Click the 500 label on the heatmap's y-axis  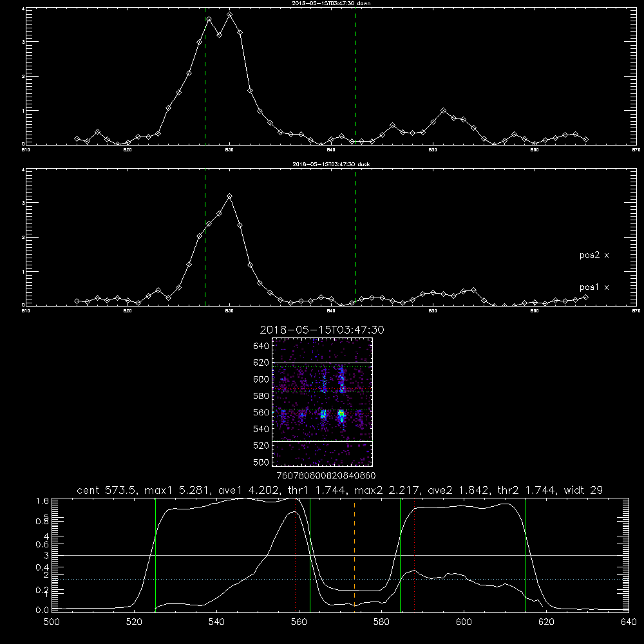[x=261, y=462]
